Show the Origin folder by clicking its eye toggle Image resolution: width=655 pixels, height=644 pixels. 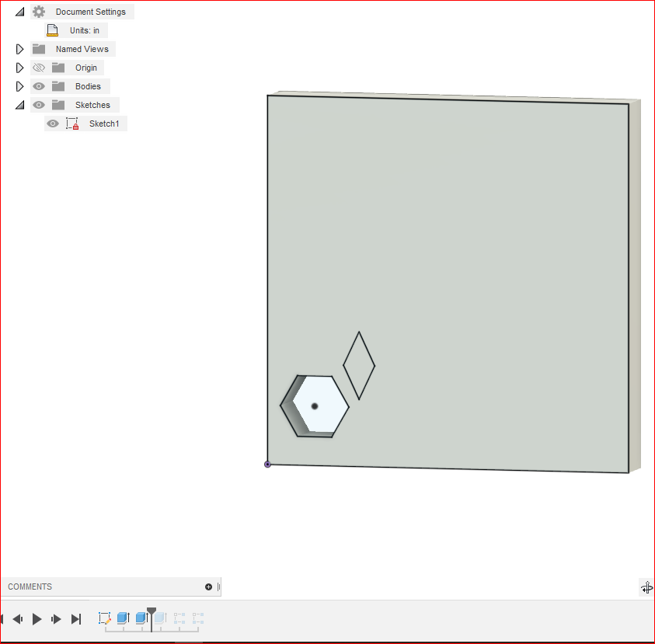pyautogui.click(x=38, y=67)
